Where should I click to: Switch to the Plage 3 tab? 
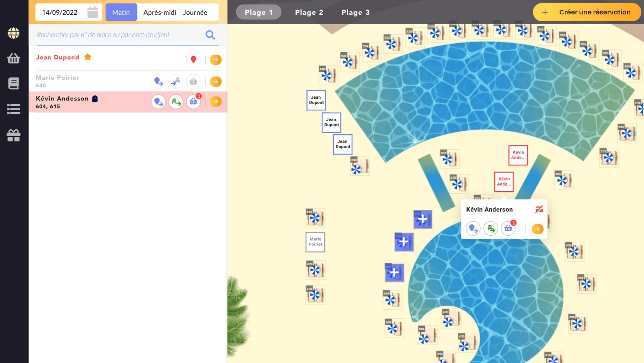tap(355, 13)
